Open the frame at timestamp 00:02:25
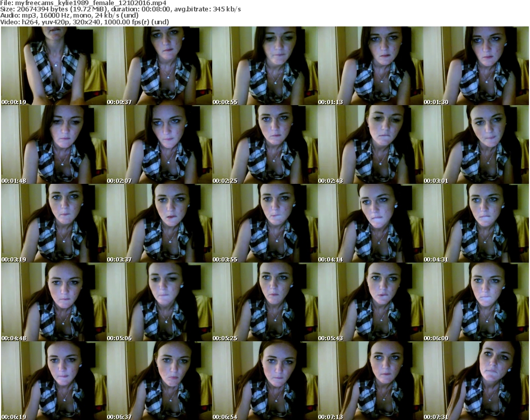 click(264, 144)
